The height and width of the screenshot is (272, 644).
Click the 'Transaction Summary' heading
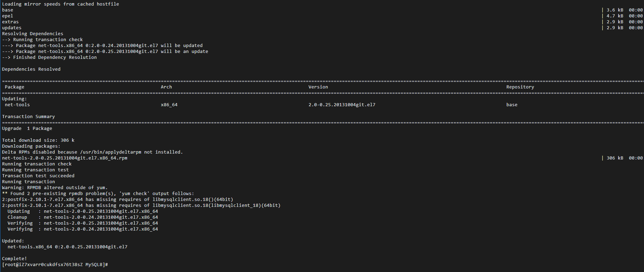coord(29,117)
